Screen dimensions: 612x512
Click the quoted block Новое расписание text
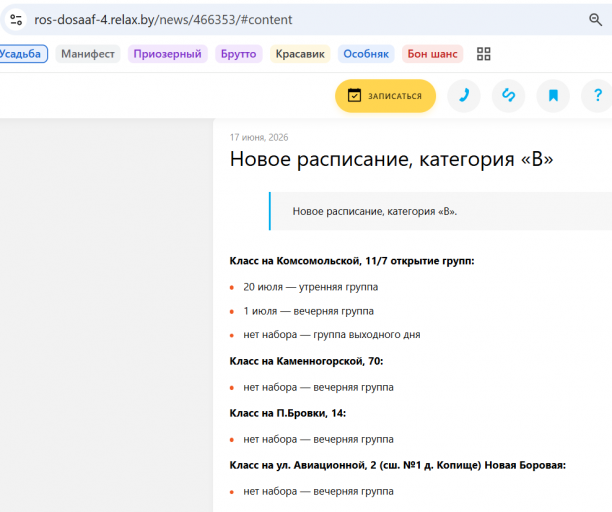375,212
